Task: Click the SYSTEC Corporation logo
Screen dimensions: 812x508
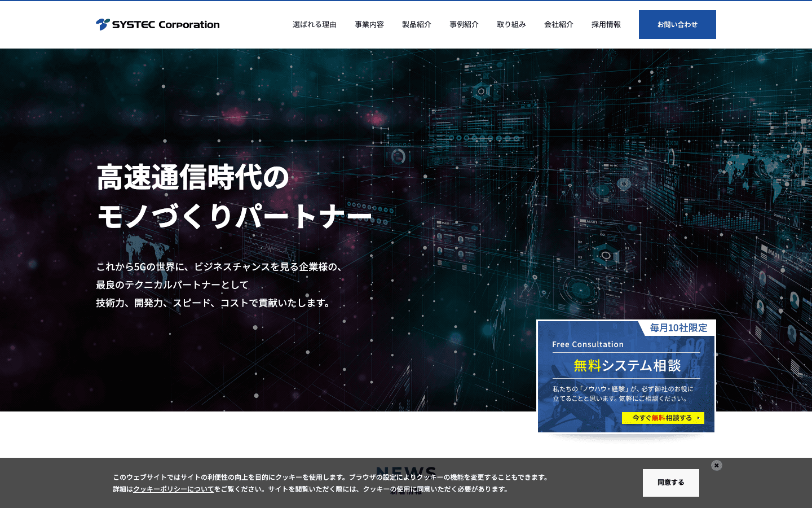Action: tap(157, 24)
